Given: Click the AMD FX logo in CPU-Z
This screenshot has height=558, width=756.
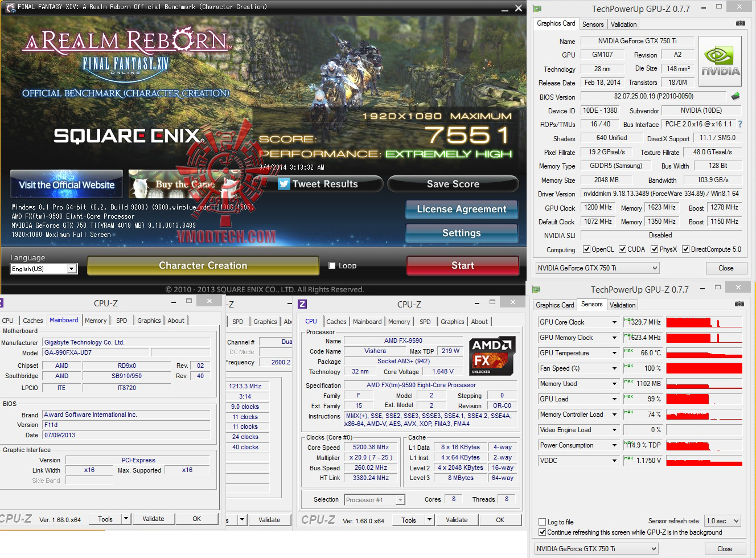Looking at the screenshot, I should [492, 355].
